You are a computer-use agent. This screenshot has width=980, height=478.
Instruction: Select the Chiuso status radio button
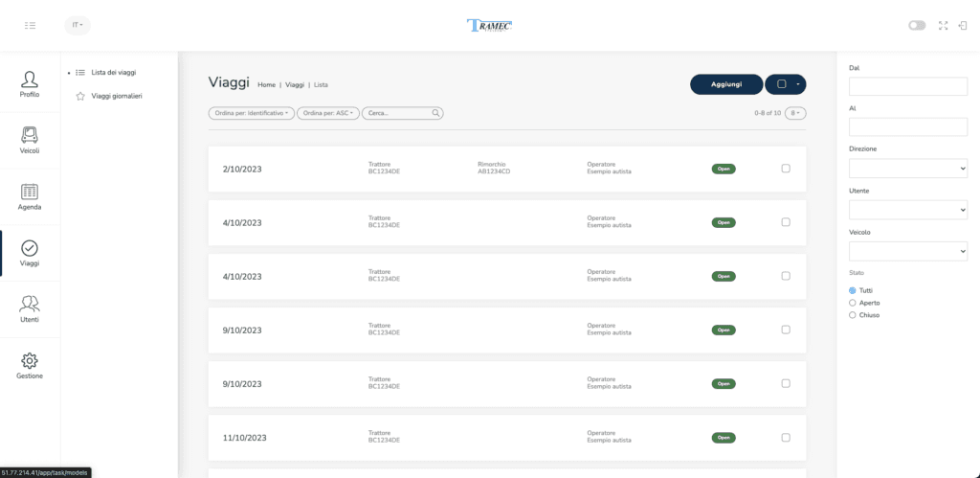pyautogui.click(x=853, y=315)
